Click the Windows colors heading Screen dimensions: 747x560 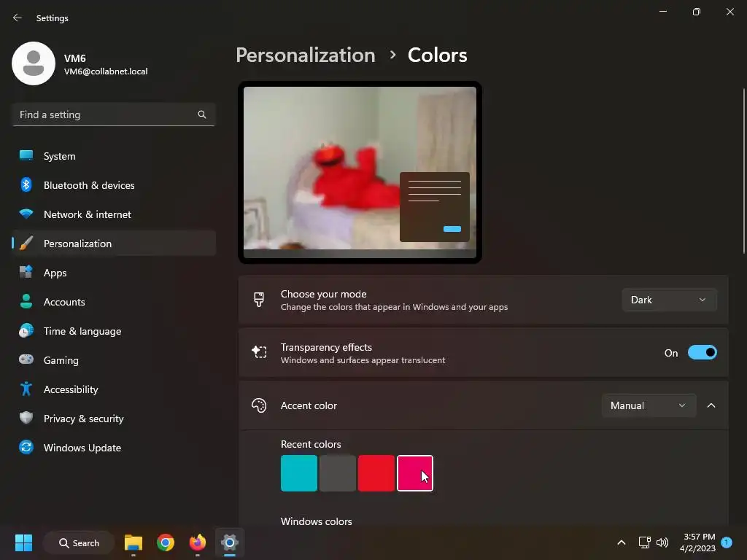[x=317, y=521]
